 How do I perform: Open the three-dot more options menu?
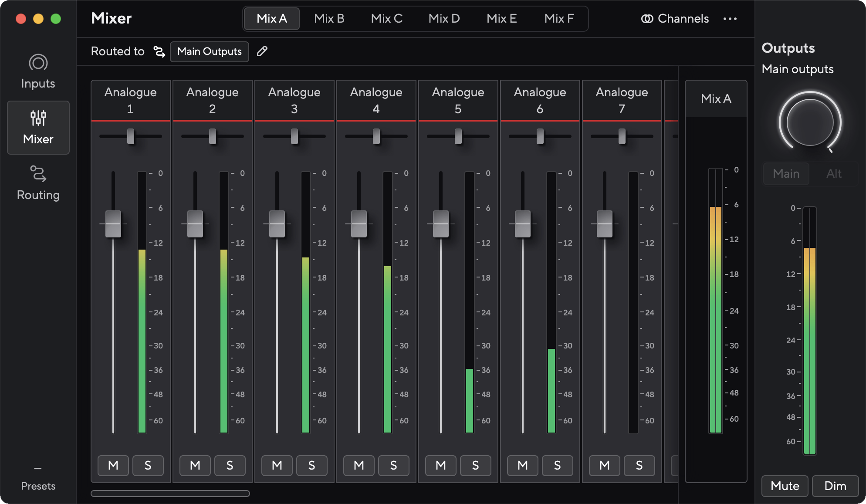pos(730,19)
